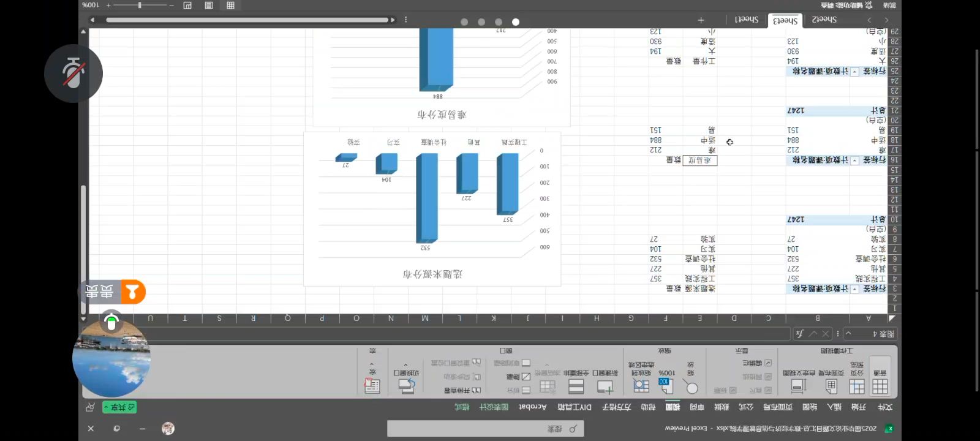Screen dimensions: 980x441
Task: Toggle the muted microphone overlay button
Action: (x=73, y=73)
